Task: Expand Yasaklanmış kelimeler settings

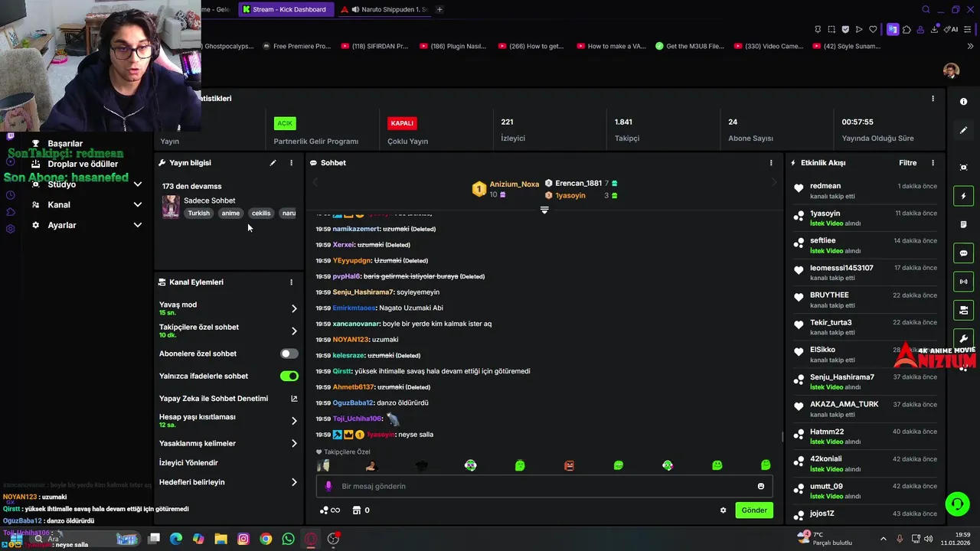Action: [294, 443]
